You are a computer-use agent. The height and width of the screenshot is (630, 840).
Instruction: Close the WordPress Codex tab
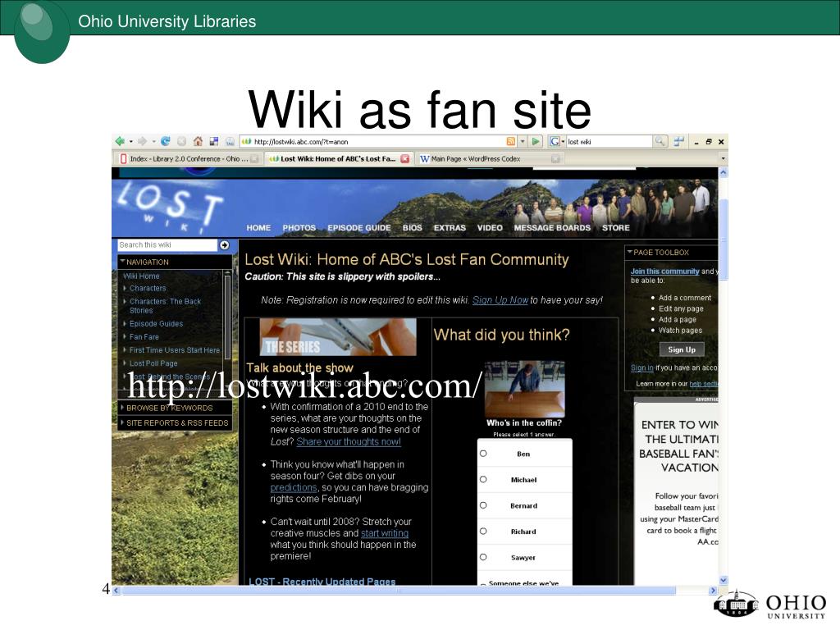pyautogui.click(x=555, y=158)
